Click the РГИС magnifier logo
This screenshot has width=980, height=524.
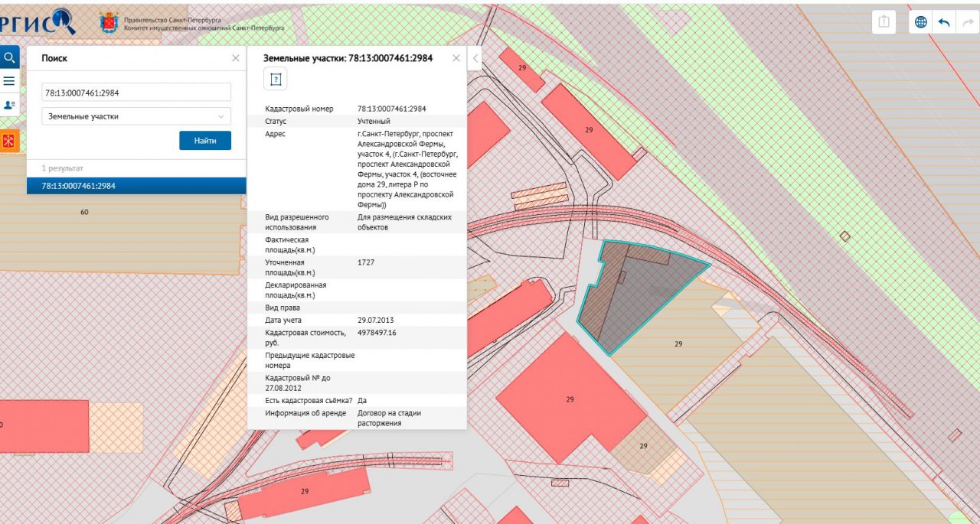(38, 21)
